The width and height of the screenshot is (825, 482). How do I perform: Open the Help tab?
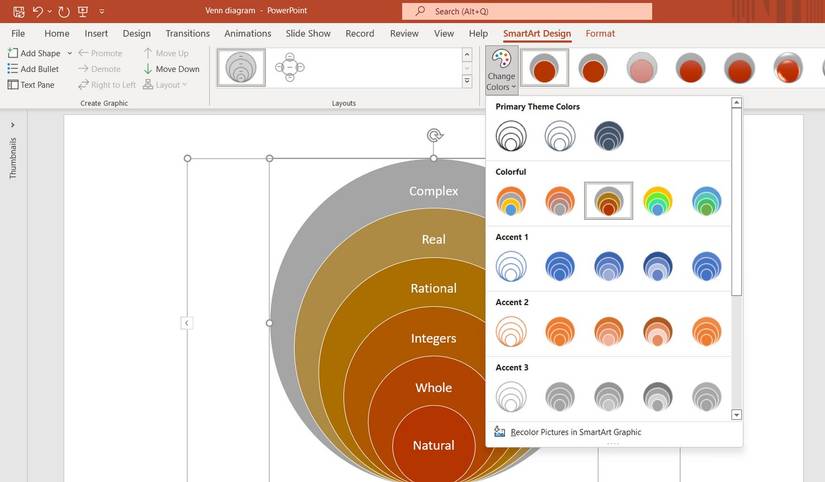(478, 33)
